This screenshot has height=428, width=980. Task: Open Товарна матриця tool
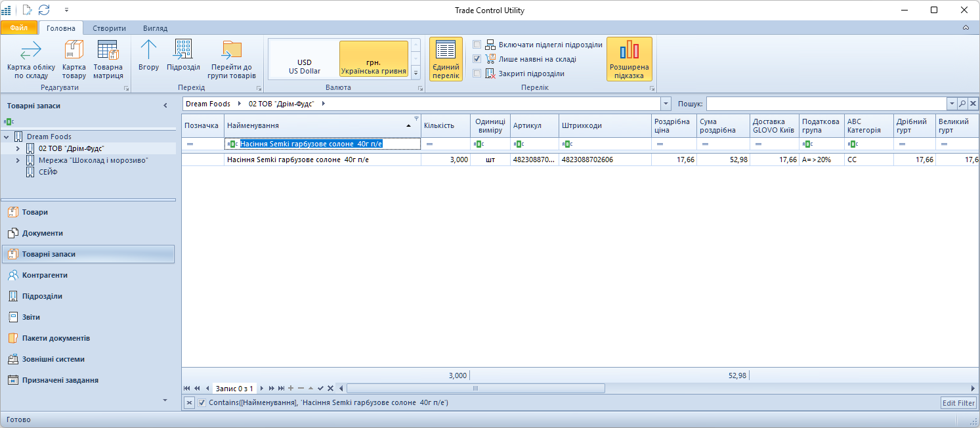108,51
